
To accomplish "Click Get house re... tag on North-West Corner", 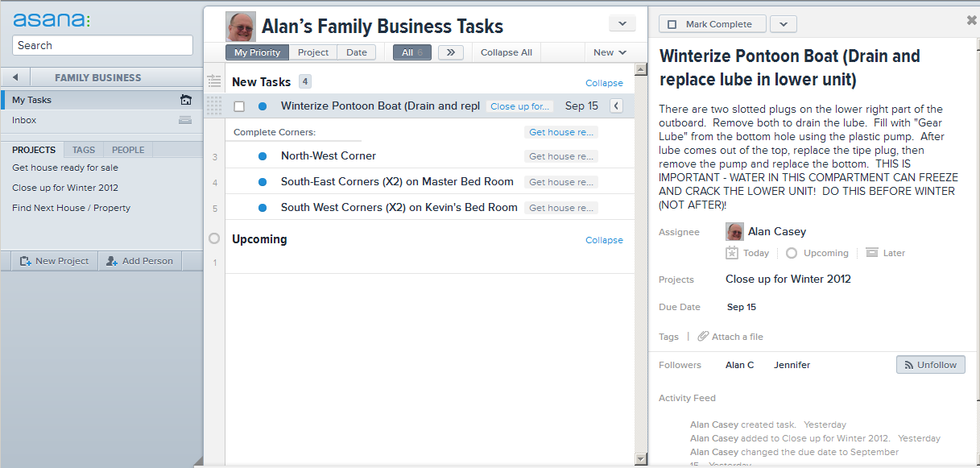I will [561, 156].
